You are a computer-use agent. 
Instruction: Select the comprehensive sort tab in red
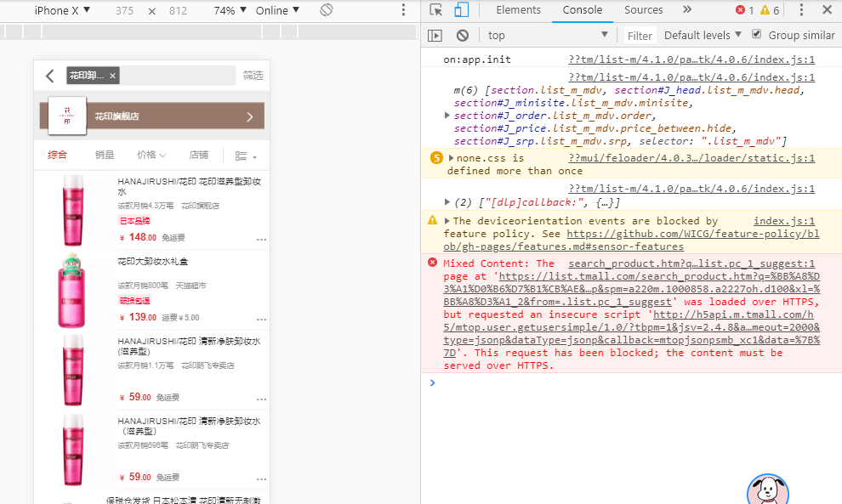pos(57,156)
